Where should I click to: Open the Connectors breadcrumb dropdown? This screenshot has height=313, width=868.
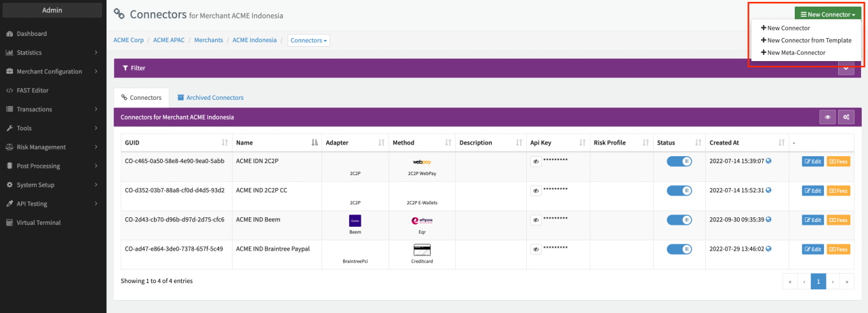(x=309, y=41)
